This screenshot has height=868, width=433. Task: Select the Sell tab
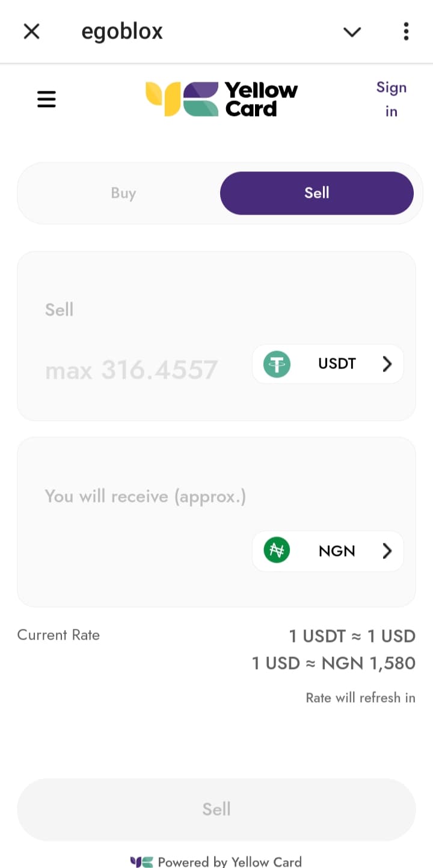(x=317, y=193)
